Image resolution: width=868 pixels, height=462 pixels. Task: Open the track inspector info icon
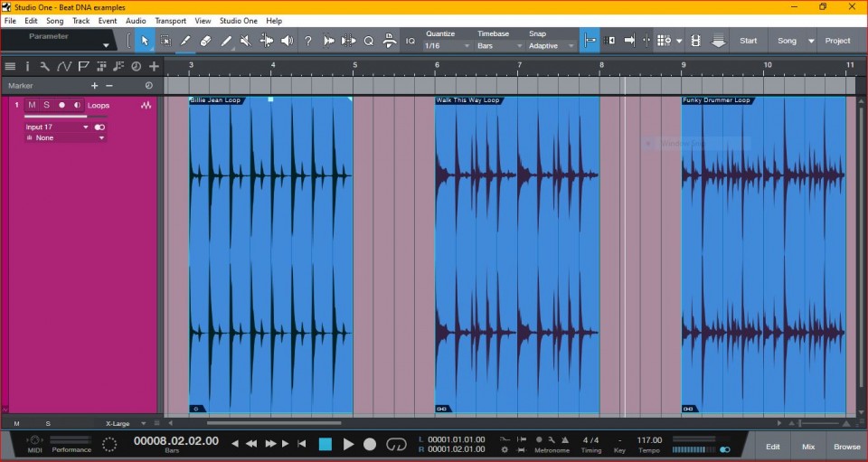pyautogui.click(x=27, y=66)
